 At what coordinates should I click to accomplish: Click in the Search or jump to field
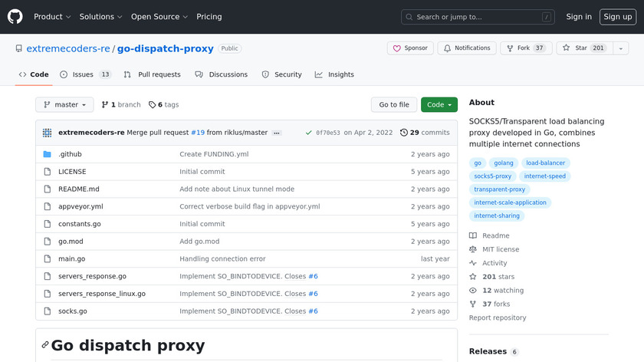478,17
